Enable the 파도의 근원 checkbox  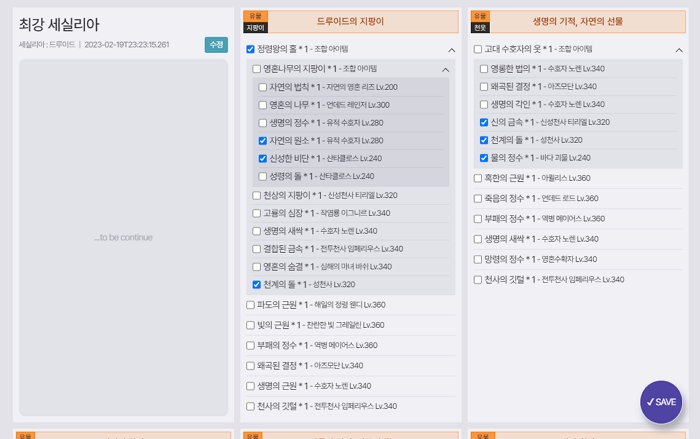click(250, 305)
